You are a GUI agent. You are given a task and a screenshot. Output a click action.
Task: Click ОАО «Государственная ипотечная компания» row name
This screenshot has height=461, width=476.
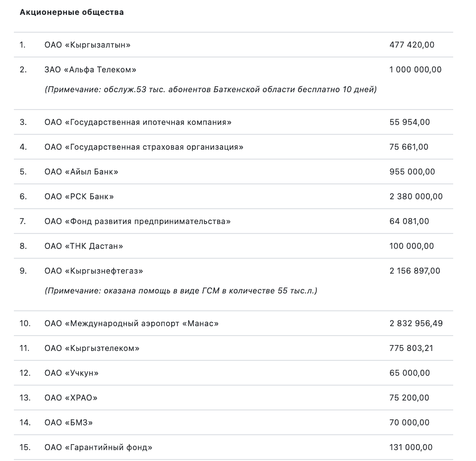[138, 122]
